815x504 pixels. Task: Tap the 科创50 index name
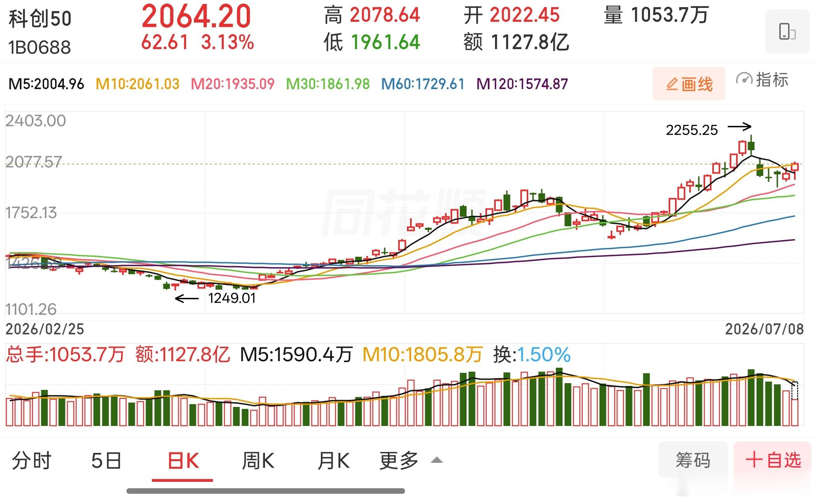click(40, 19)
